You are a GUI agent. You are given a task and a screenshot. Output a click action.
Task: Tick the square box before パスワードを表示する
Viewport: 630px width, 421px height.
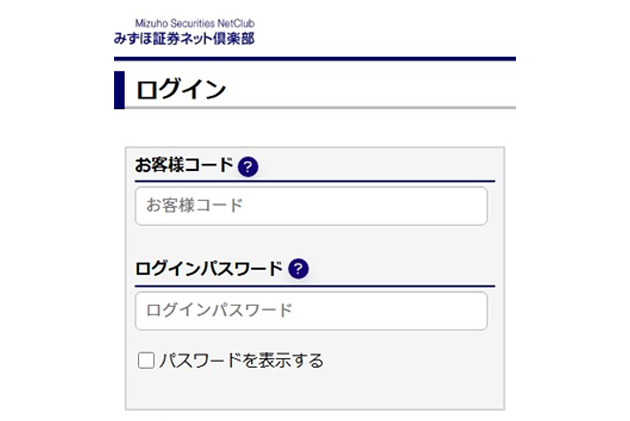[x=146, y=360]
